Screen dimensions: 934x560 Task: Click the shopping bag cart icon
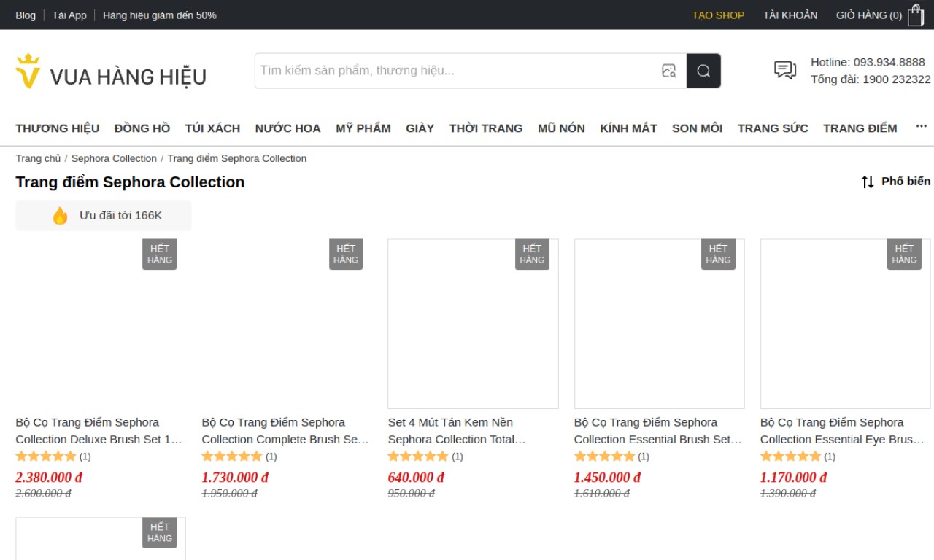(916, 15)
